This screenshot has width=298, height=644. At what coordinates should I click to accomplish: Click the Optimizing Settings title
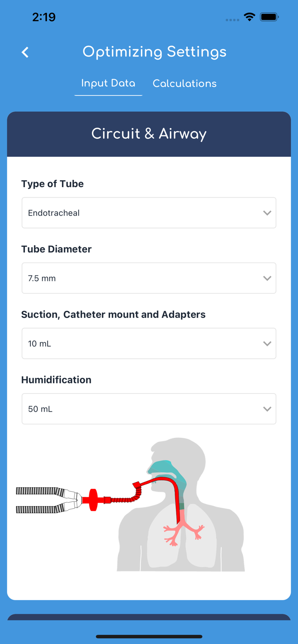(x=154, y=52)
